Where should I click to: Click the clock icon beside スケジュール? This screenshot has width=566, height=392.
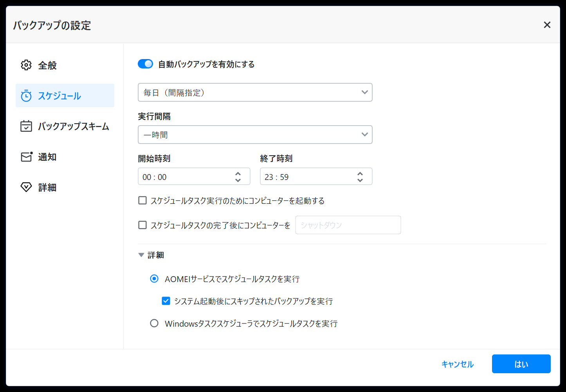click(x=26, y=96)
